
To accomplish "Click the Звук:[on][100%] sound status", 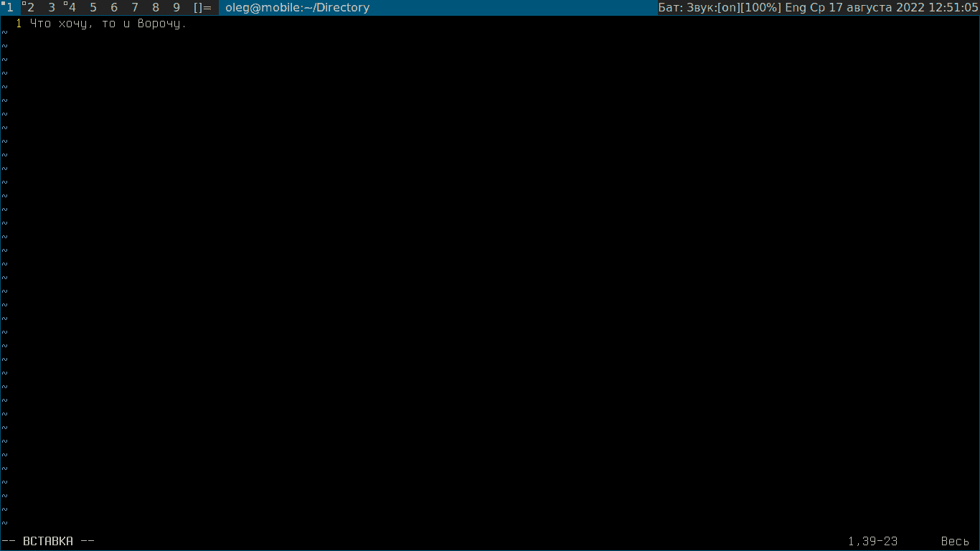I will pos(734,8).
